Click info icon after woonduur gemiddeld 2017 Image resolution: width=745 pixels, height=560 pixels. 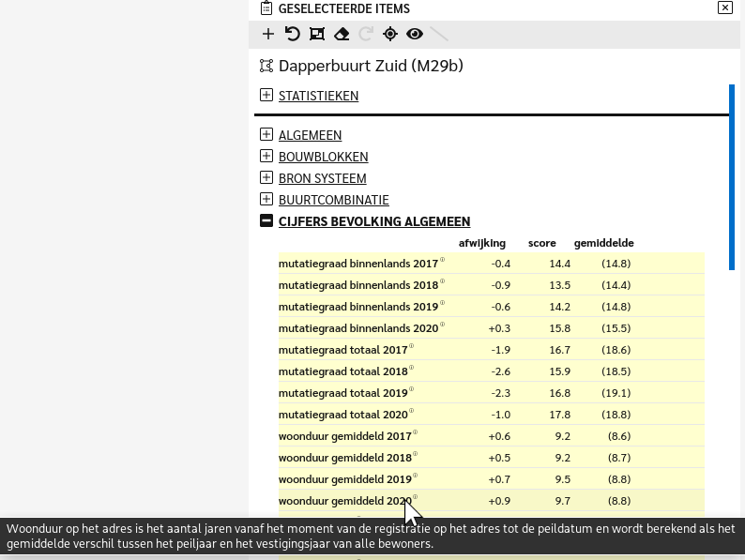416,432
